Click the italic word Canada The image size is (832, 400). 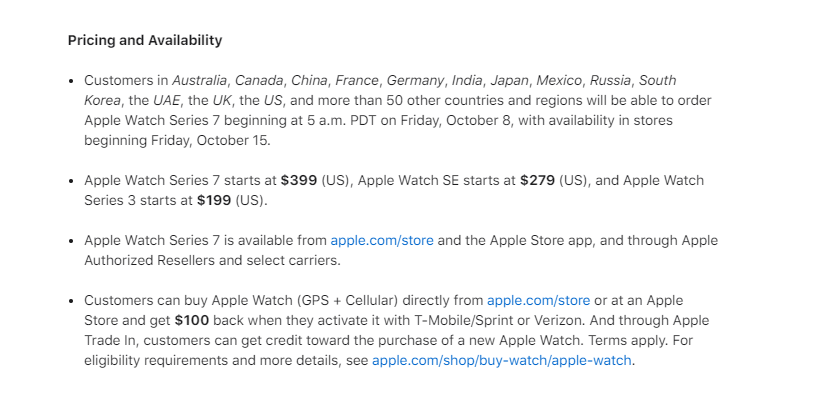pos(259,81)
